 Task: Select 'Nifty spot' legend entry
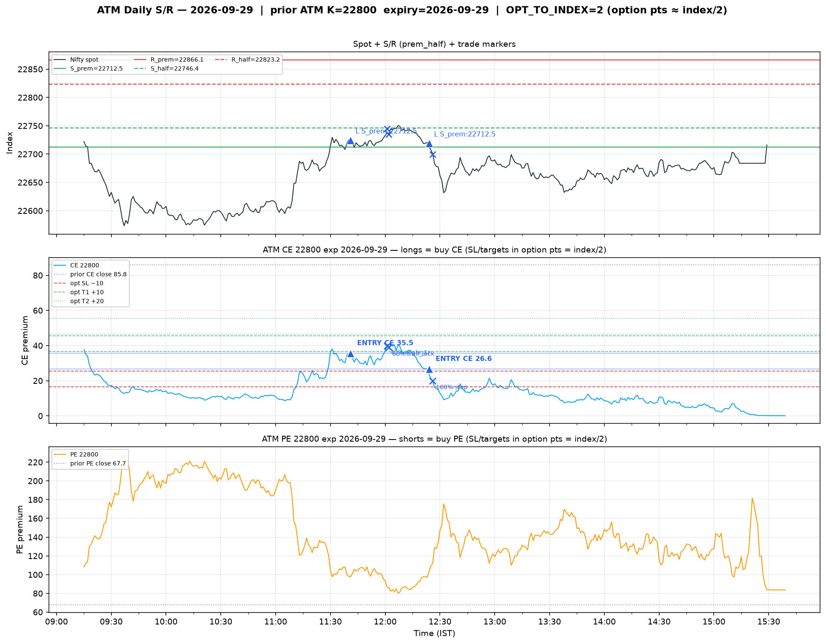point(76,60)
